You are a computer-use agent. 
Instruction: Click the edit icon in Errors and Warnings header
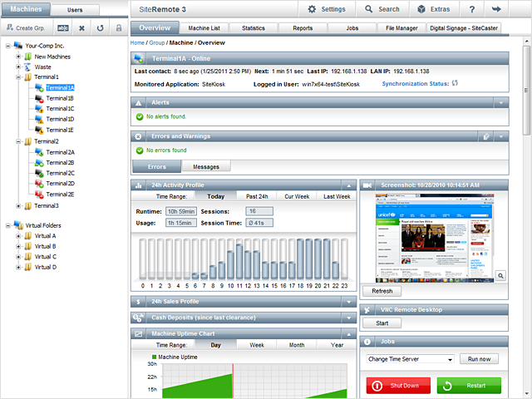click(x=486, y=136)
